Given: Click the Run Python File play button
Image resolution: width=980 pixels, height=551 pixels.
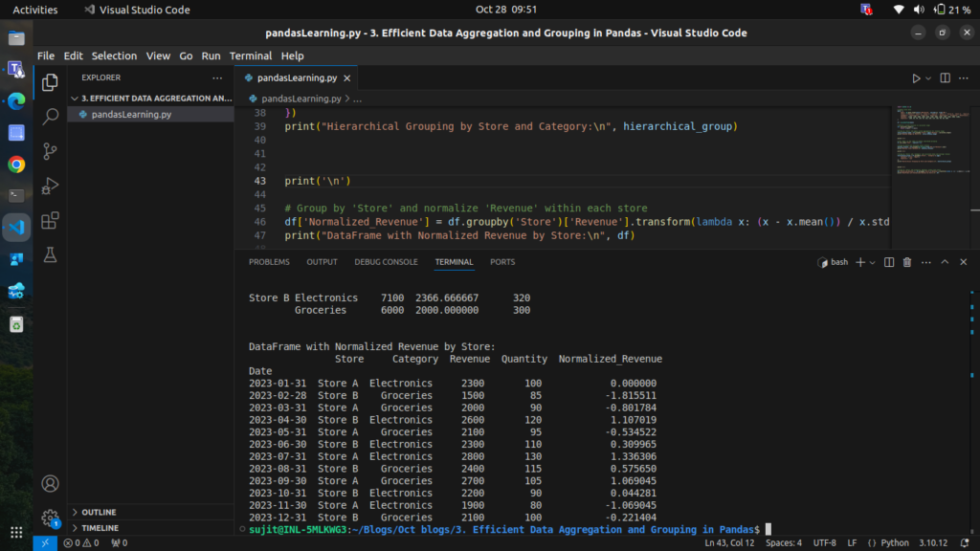Looking at the screenshot, I should pos(916,77).
